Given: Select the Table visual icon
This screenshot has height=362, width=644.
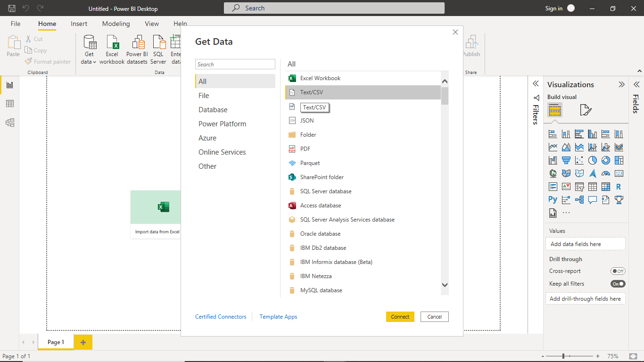Looking at the screenshot, I should [592, 186].
